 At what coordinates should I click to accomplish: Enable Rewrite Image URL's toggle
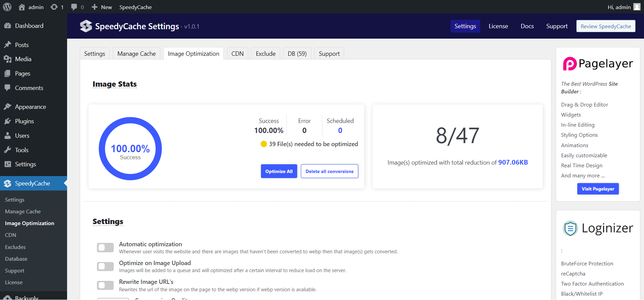point(105,285)
